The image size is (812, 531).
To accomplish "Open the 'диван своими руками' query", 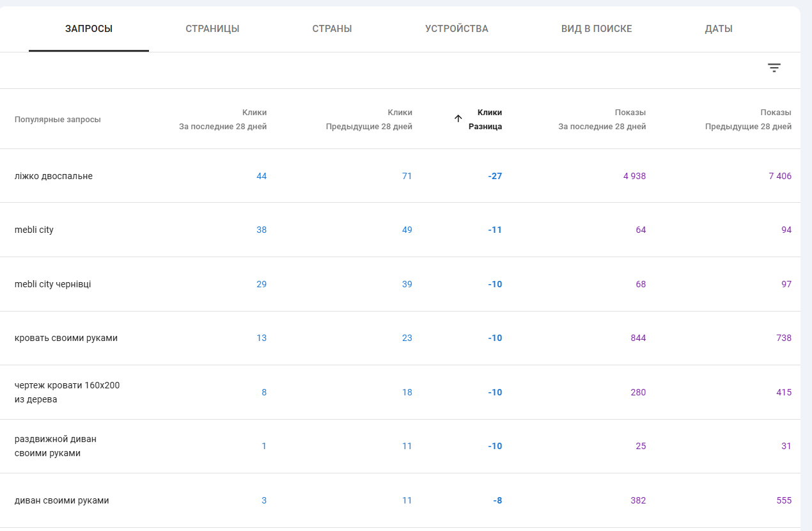I will point(61,500).
